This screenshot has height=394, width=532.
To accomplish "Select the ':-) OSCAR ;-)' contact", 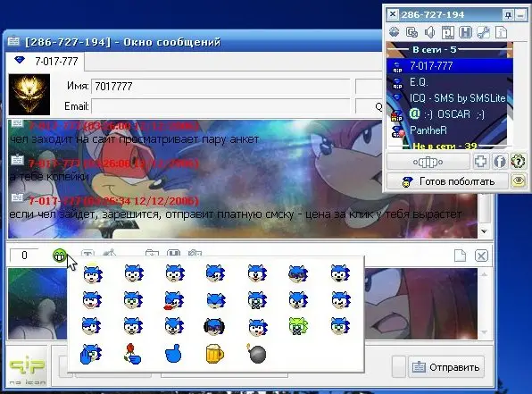I will click(449, 114).
